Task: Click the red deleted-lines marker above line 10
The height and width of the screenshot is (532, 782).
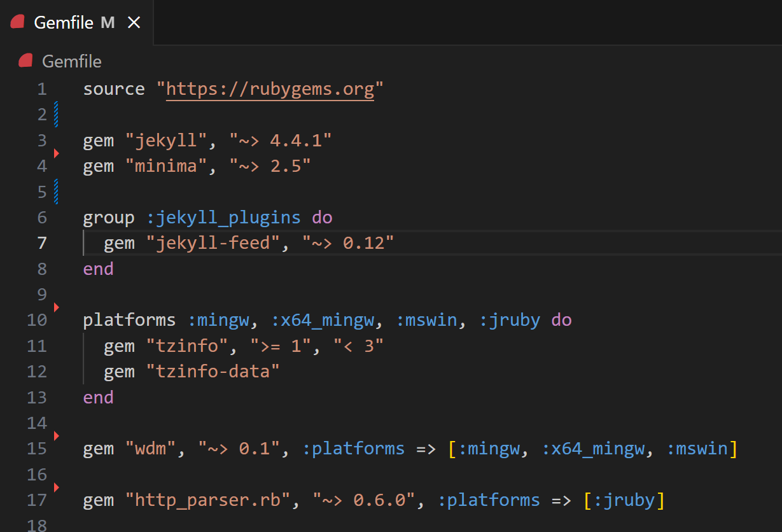Action: (x=56, y=307)
